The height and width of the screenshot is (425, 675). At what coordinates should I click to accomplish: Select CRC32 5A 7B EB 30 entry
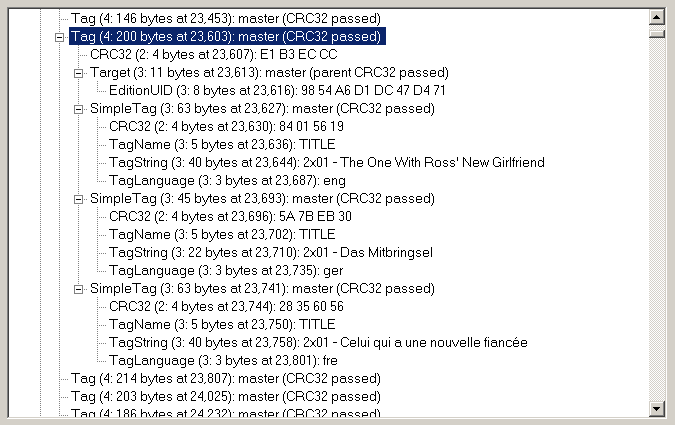click(230, 216)
